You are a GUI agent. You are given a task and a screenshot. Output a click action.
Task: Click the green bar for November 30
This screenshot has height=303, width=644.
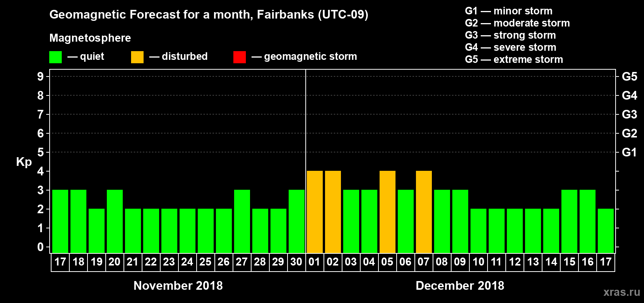[297, 221]
